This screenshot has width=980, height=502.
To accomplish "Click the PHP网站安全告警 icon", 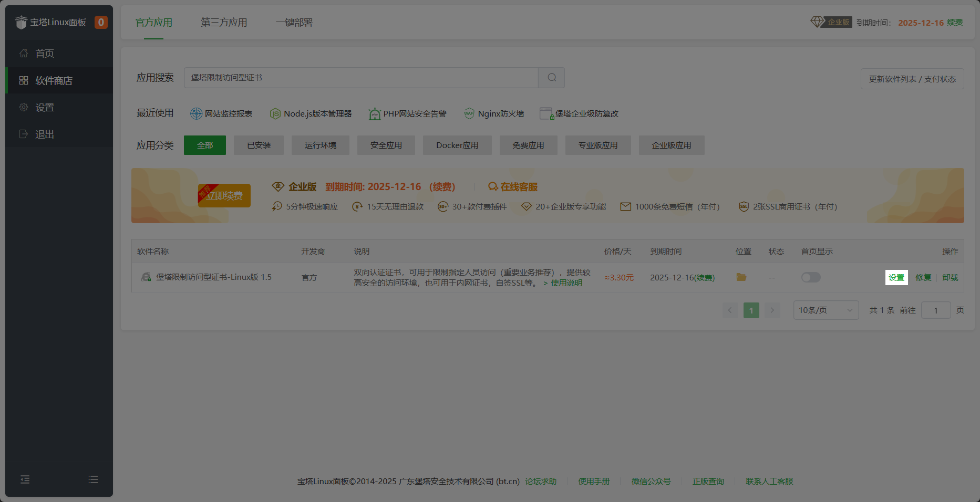I will tap(374, 113).
